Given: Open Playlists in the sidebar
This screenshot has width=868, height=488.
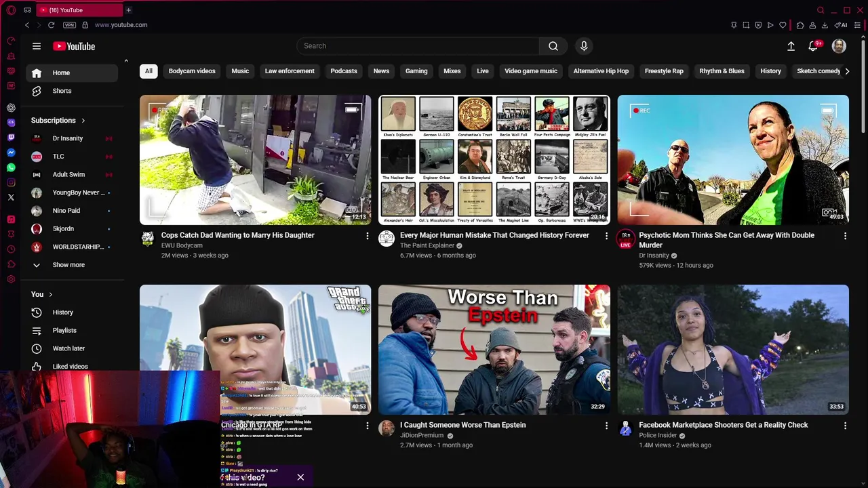Looking at the screenshot, I should pyautogui.click(x=72, y=331).
